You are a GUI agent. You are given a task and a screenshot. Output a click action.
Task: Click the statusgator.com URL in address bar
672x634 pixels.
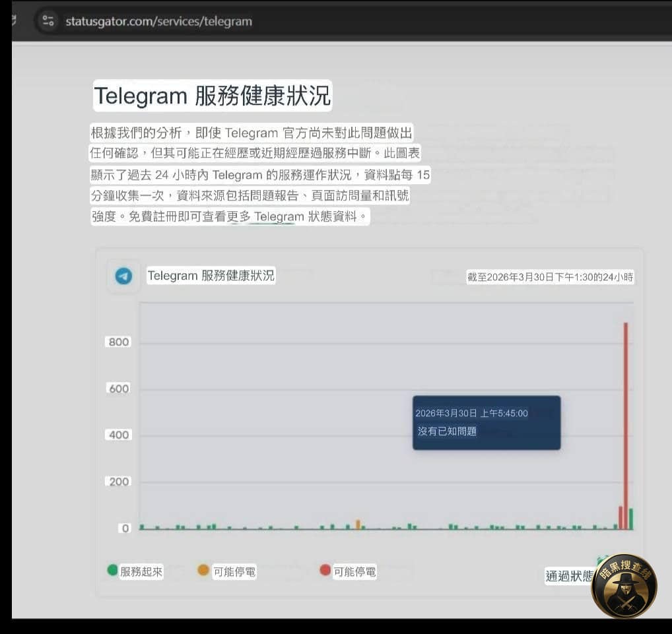158,21
